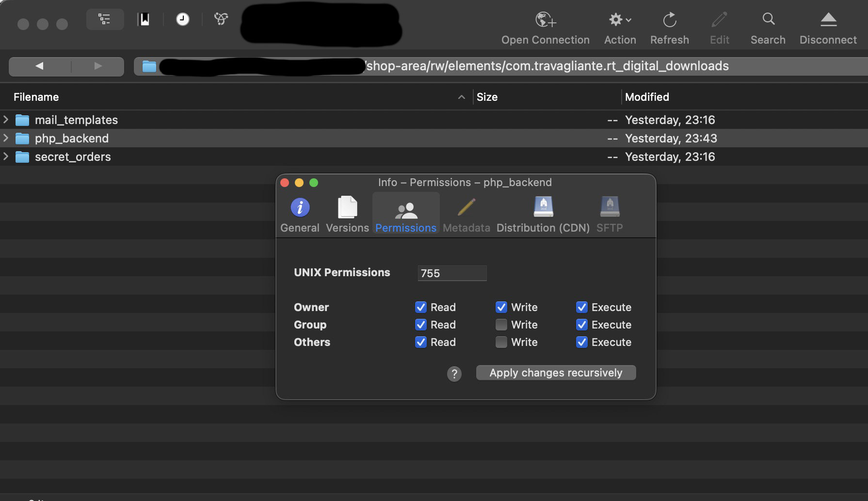Click the mail_templates folder icon
This screenshot has width=868, height=501.
pyautogui.click(x=22, y=120)
